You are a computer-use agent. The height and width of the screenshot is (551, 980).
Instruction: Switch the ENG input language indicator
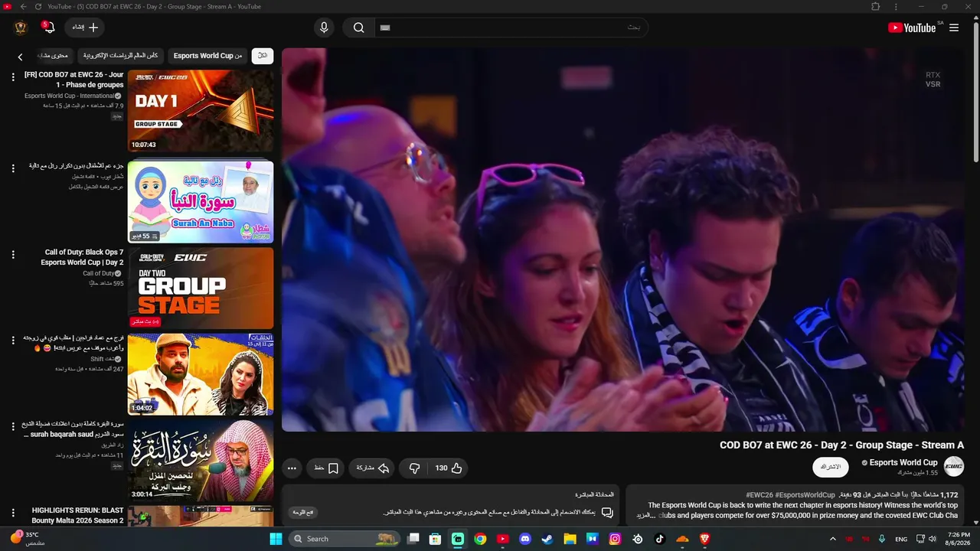901,539
